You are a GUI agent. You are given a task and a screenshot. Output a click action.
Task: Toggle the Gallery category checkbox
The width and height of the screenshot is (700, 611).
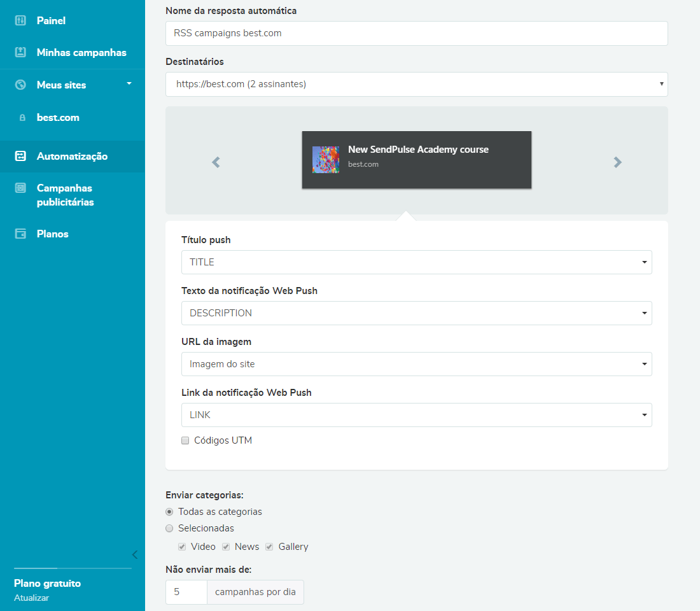(269, 547)
